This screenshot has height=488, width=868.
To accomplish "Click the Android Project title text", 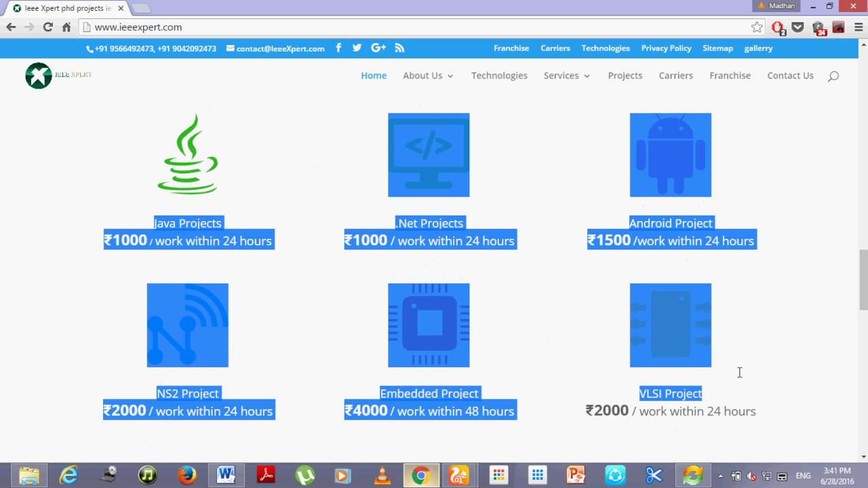I will [671, 223].
